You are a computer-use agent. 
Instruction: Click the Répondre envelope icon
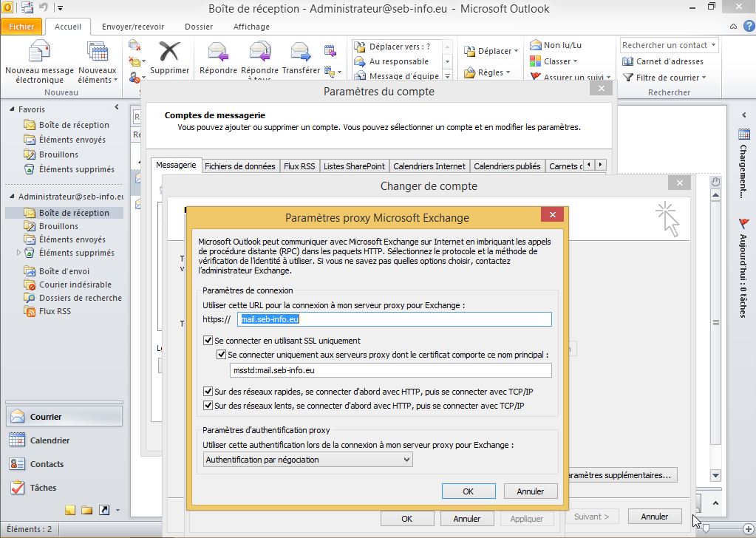pos(218,52)
